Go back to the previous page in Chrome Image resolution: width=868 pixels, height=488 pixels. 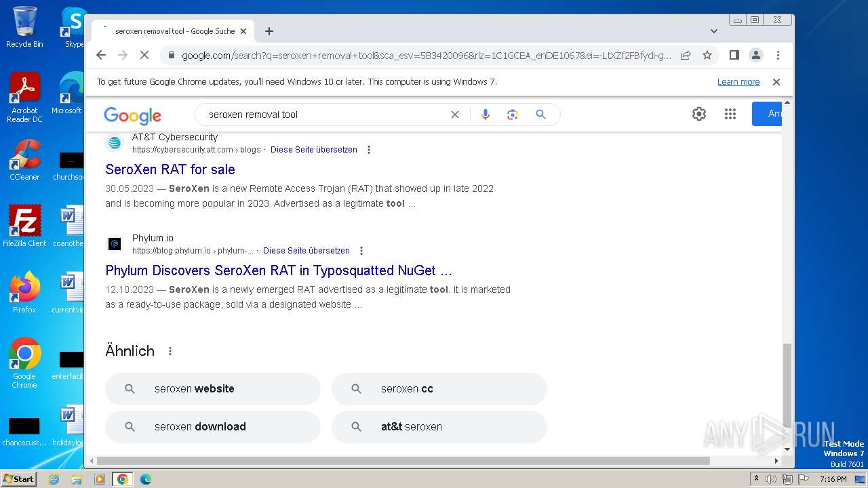click(x=101, y=55)
